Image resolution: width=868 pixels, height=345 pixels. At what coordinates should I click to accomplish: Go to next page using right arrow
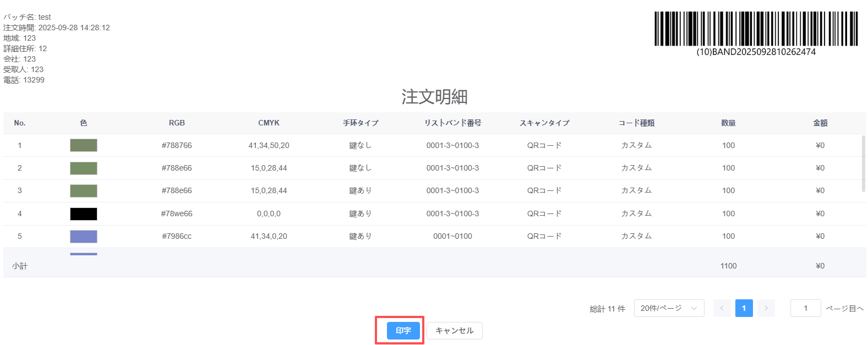[766, 308]
